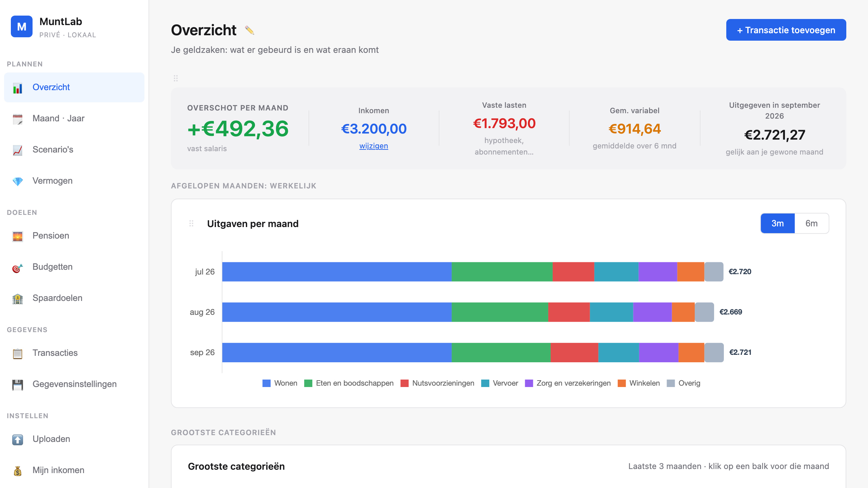Click the floppy disk icon for Gegevensinstellingen
Image resolution: width=868 pixels, height=488 pixels.
pos(18,385)
